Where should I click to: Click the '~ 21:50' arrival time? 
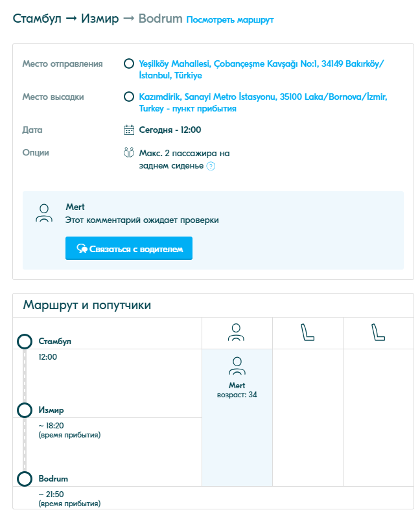51,494
